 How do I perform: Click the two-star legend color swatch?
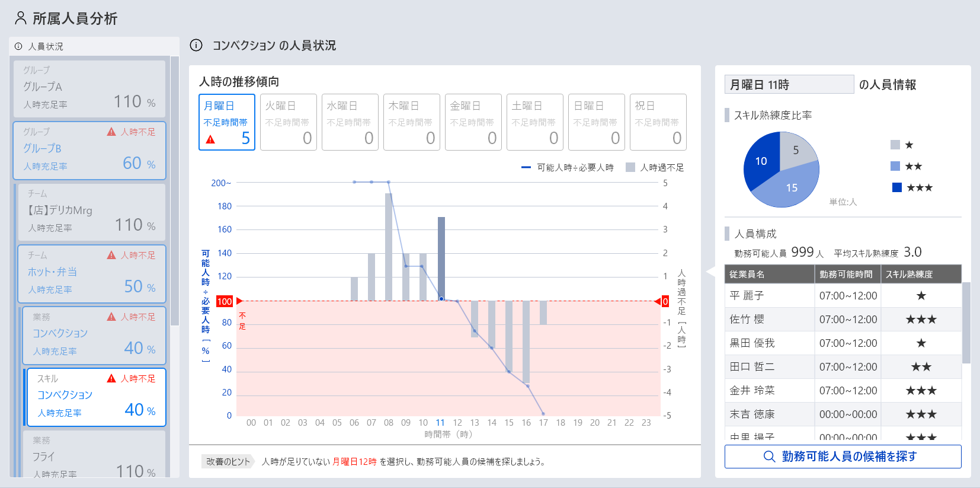tap(895, 166)
